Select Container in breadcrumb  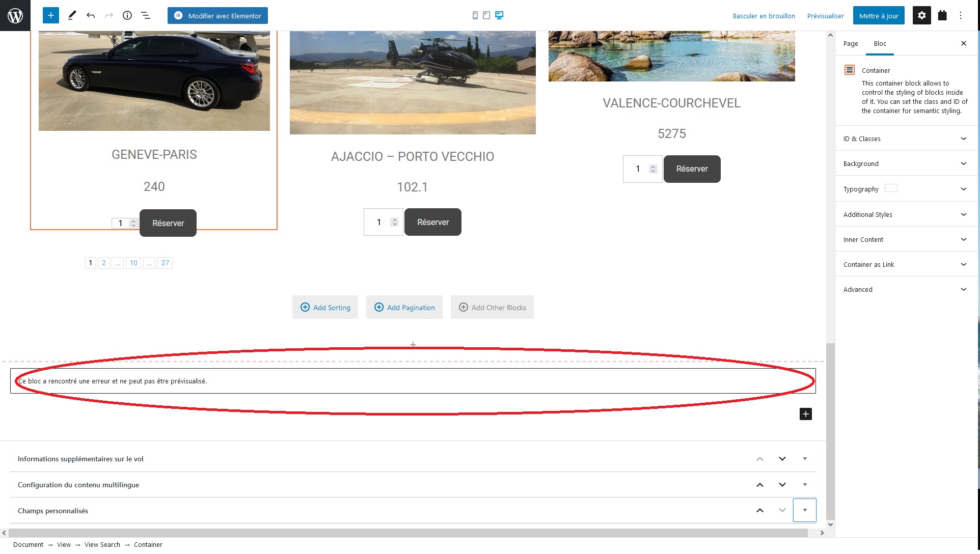coord(148,544)
